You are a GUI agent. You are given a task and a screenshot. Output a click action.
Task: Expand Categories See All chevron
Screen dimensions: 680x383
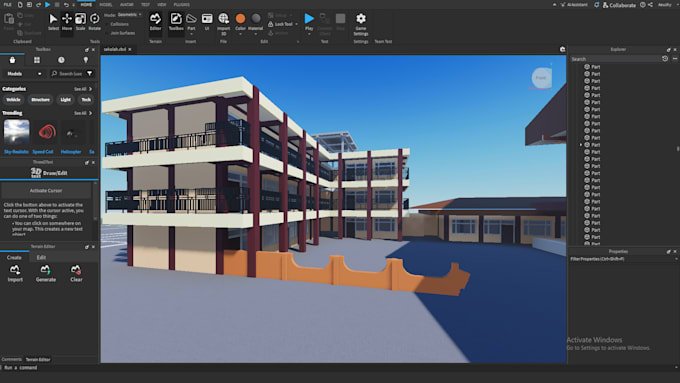click(90, 89)
